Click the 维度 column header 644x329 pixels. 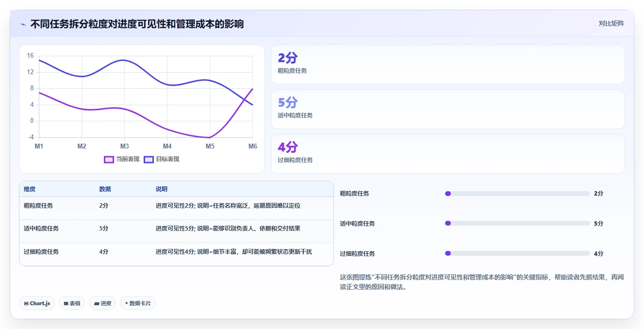pos(30,189)
